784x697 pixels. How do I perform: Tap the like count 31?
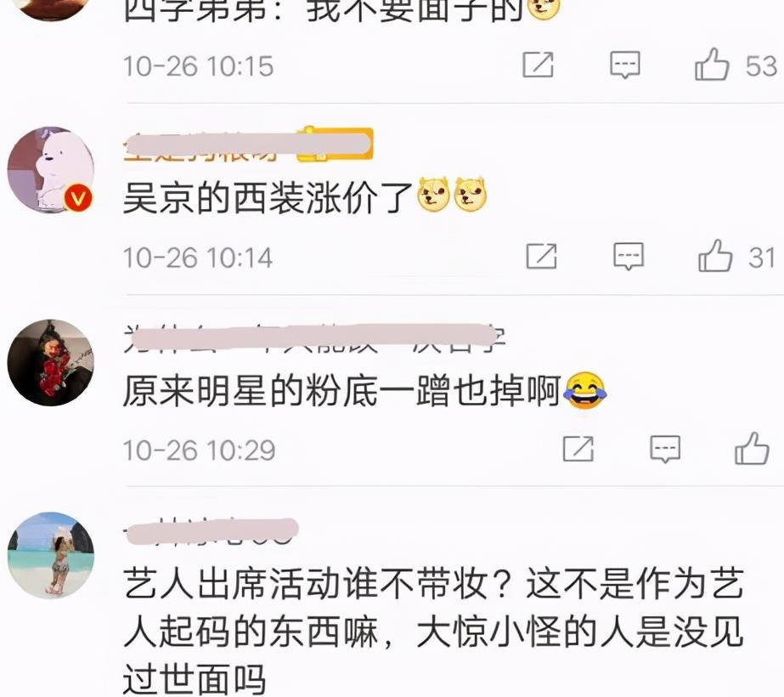(x=762, y=258)
